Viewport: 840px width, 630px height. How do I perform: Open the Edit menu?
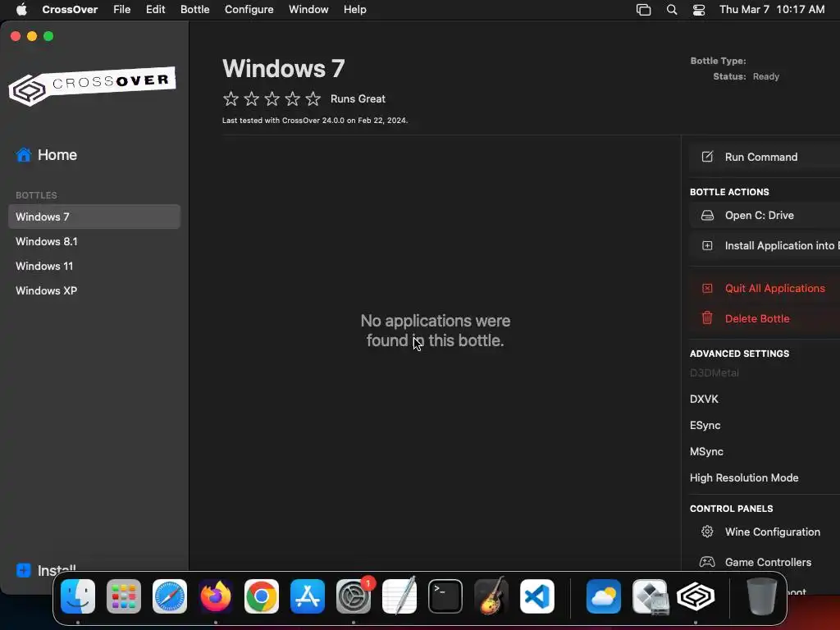[x=155, y=9]
